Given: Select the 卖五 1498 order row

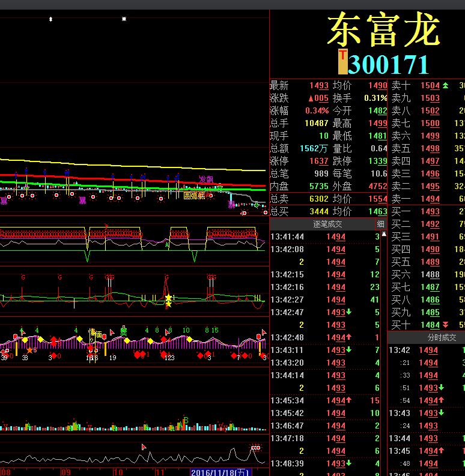Looking at the screenshot, I should click(x=427, y=148).
